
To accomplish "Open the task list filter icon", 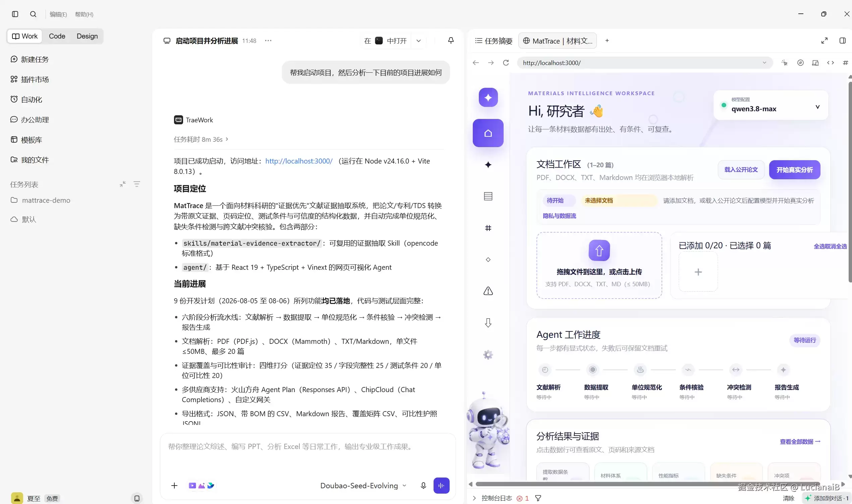I will [137, 184].
